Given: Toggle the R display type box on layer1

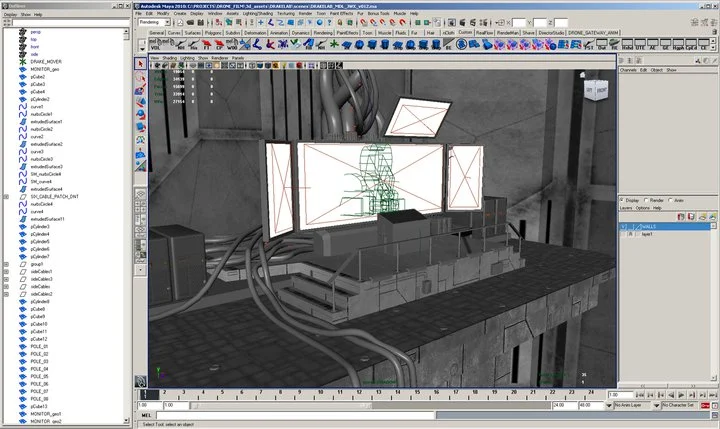Looking at the screenshot, I should pyautogui.click(x=630, y=234).
